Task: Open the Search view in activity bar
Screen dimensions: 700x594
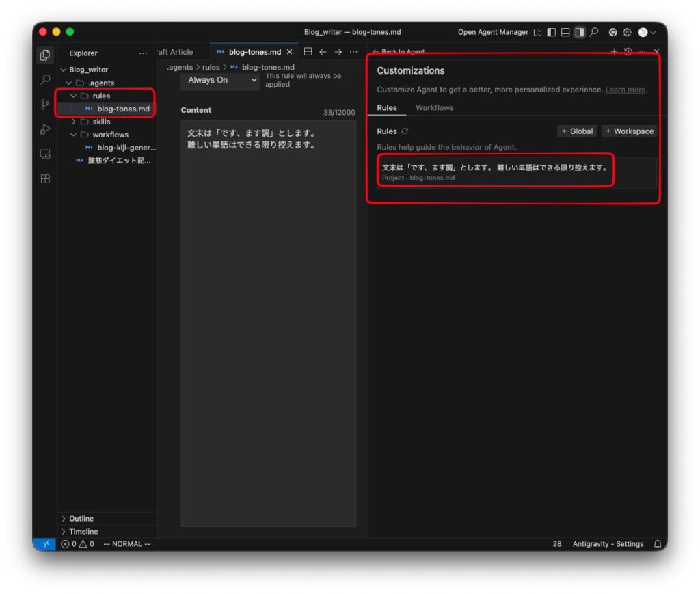Action: pos(45,80)
